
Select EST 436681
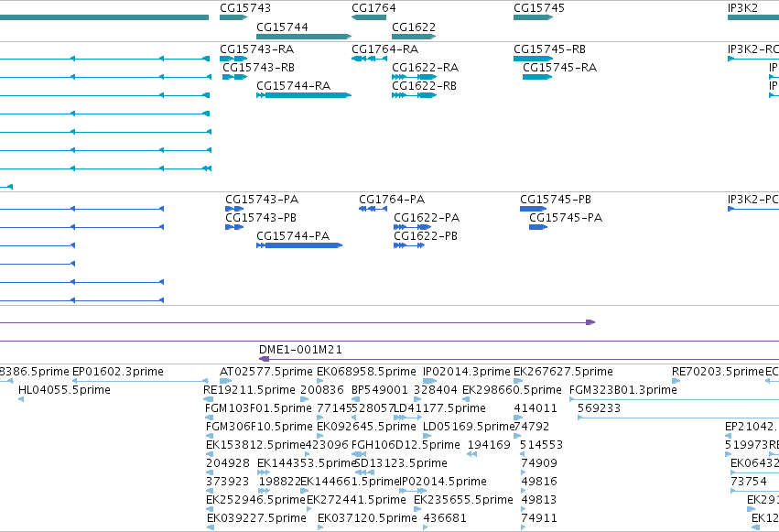point(445,518)
